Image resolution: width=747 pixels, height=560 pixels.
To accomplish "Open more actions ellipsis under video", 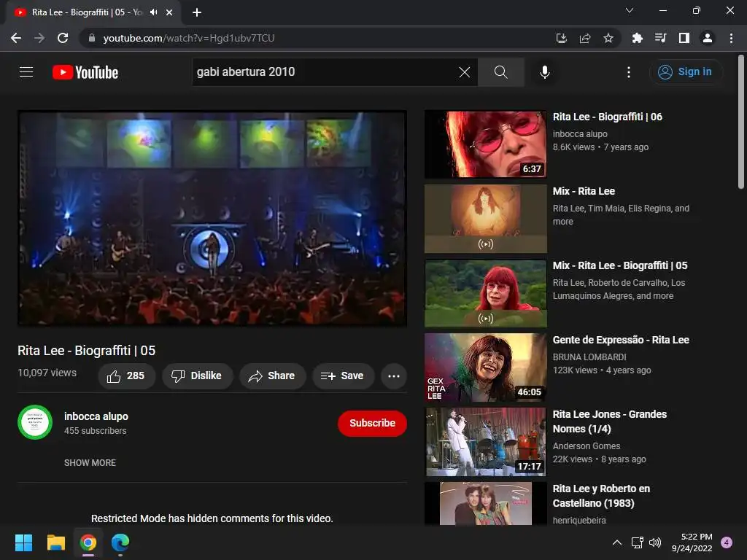I will pos(393,376).
